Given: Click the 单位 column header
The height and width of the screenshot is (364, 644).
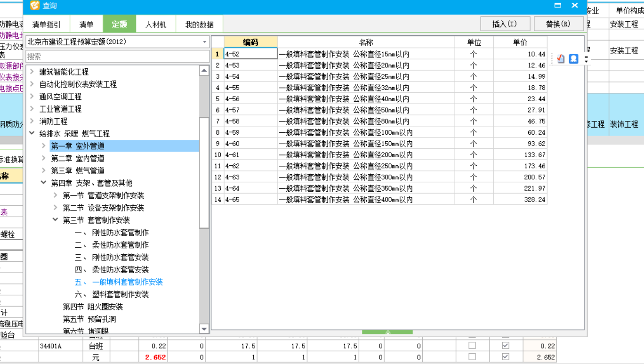Looking at the screenshot, I should pos(474,42).
